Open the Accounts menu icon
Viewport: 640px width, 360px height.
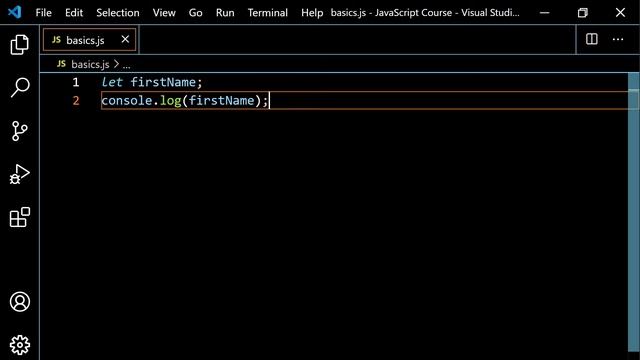20,302
